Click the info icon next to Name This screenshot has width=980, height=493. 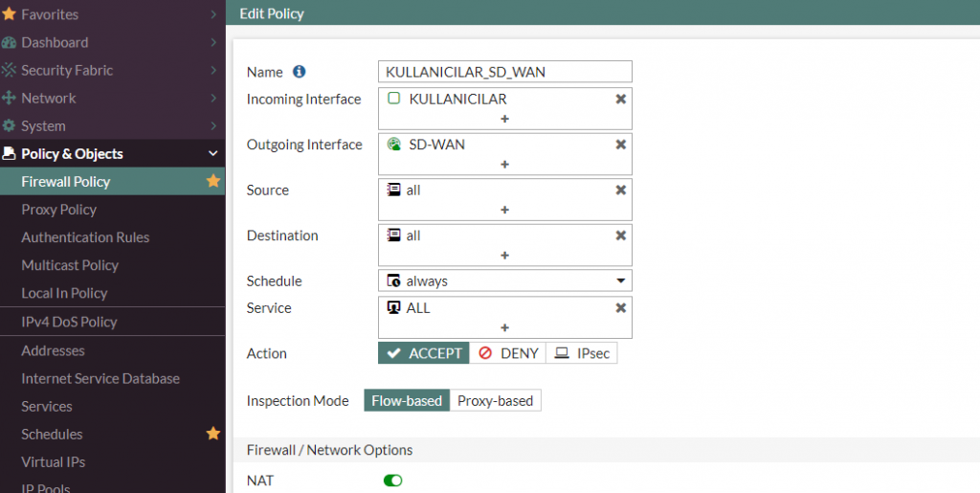(300, 72)
